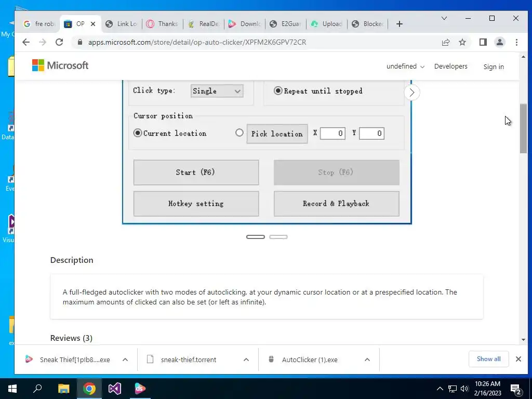532x399 pixels.
Task: Click the Stop (F6) button
Action: (x=336, y=172)
